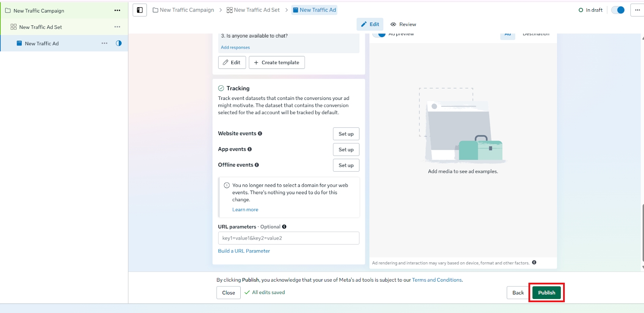Image resolution: width=644 pixels, height=313 pixels.
Task: Set up Website events tracking
Action: (346, 134)
